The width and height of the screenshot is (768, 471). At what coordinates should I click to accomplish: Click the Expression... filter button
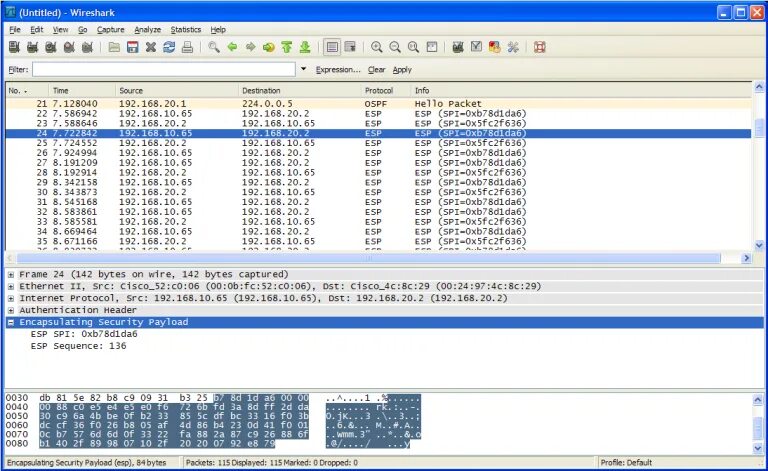click(x=338, y=70)
